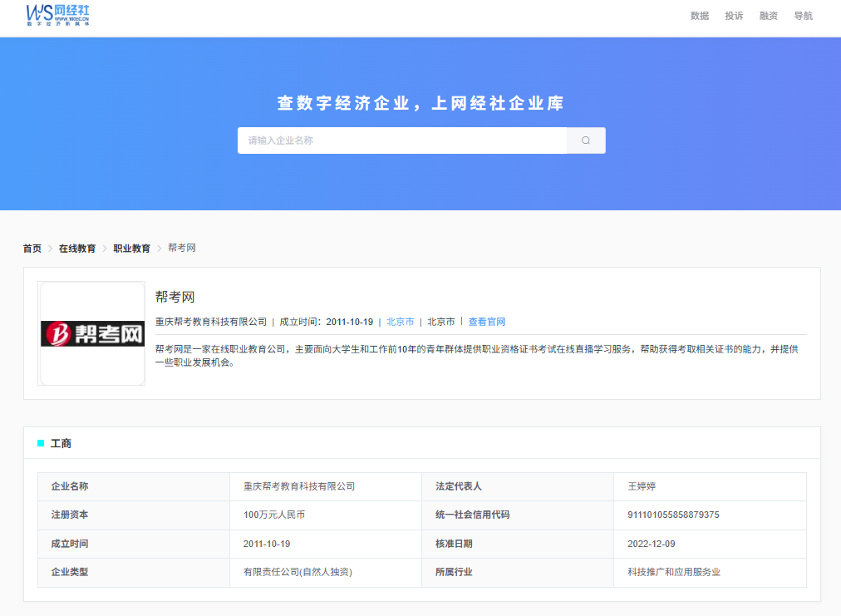Viewport: 841px width, 616px height.
Task: Open the 查看官网 link
Action: (487, 322)
